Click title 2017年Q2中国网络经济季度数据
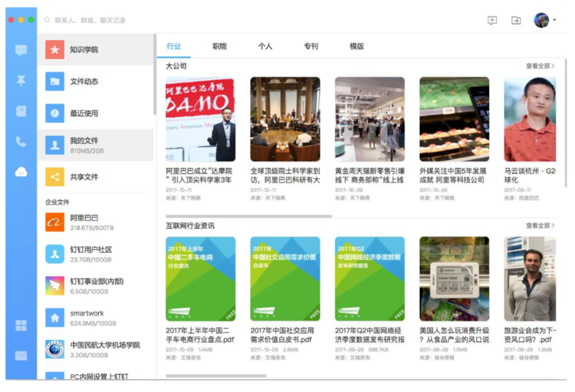Screen dimensions: 575x392 tap(369, 335)
